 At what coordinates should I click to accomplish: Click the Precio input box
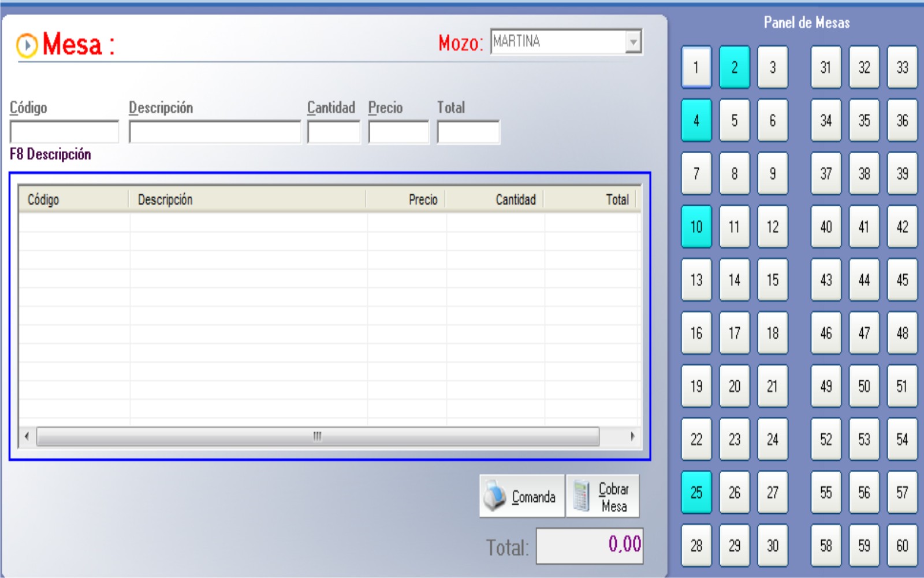398,132
